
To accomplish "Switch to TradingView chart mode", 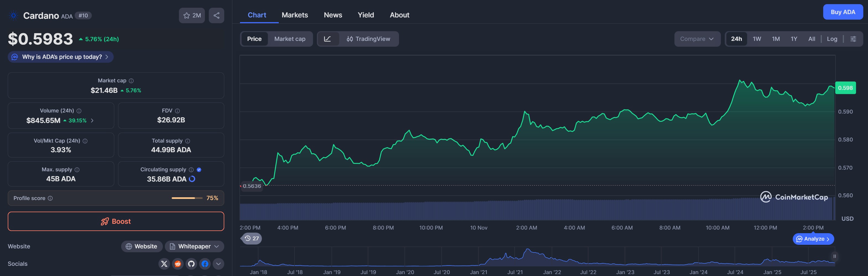I will (x=368, y=39).
